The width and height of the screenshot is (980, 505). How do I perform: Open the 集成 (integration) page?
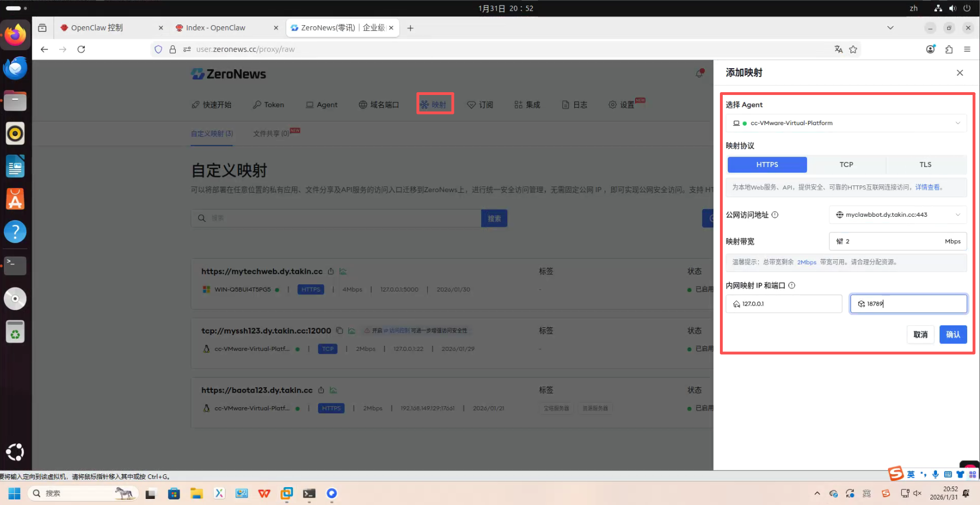(527, 104)
